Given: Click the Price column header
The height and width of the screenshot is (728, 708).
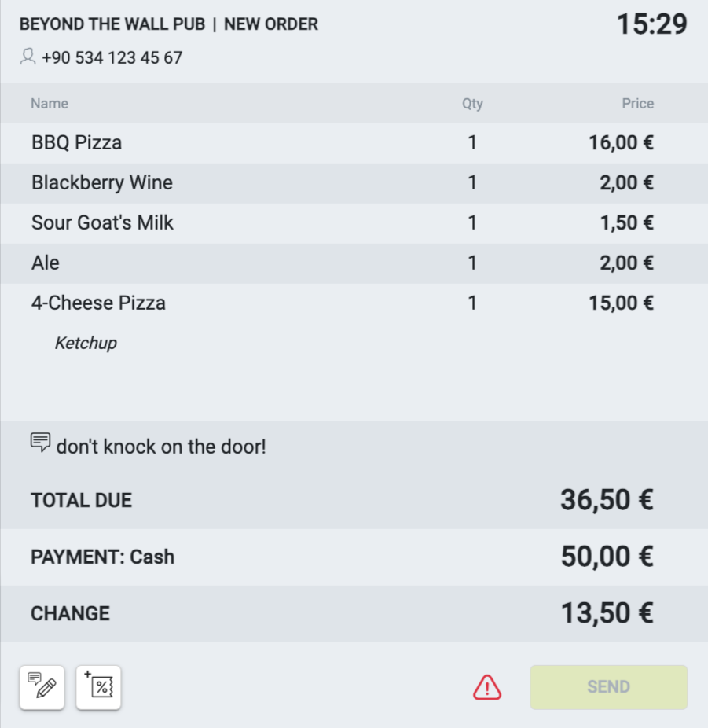Looking at the screenshot, I should point(637,104).
